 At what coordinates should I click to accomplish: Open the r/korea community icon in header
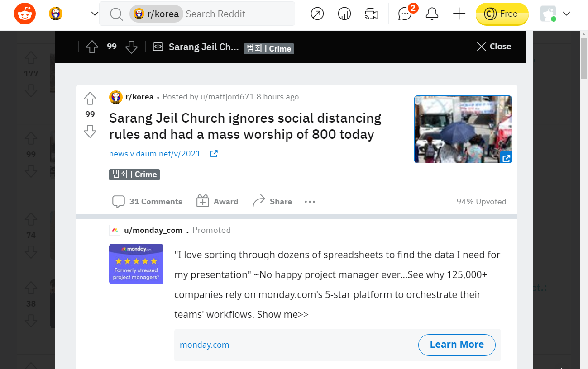click(56, 14)
